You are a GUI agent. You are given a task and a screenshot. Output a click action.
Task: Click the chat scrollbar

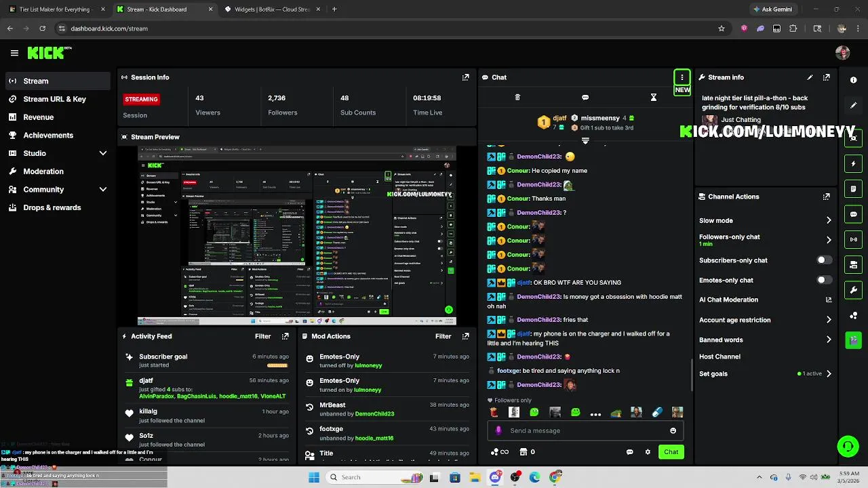(692, 374)
